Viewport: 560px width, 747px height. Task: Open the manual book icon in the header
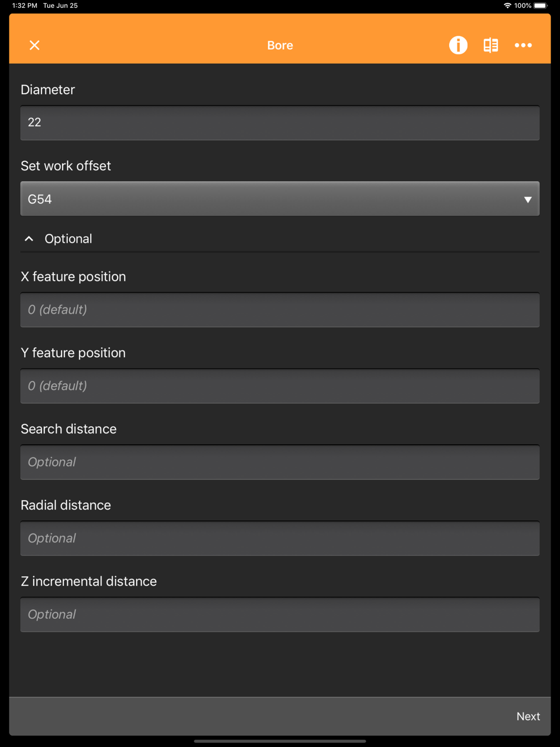(x=491, y=45)
